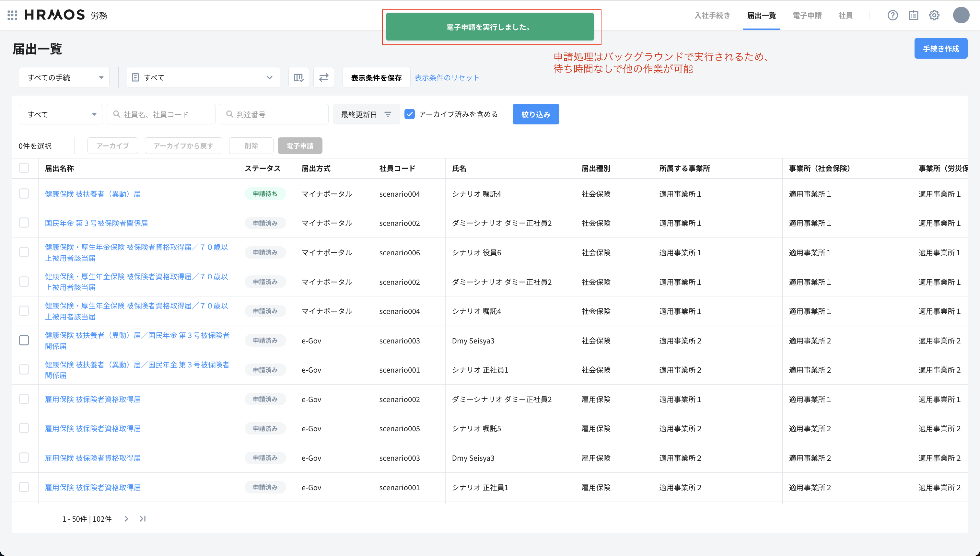The height and width of the screenshot is (556, 980).
Task: Open the task list clipboard icon
Action: pos(914,15)
